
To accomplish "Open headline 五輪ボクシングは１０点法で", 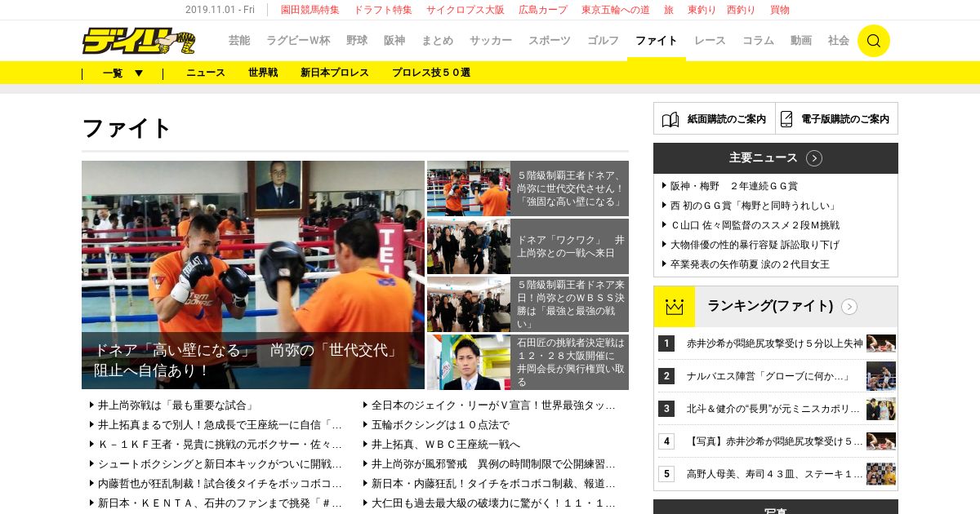I will [x=440, y=424].
